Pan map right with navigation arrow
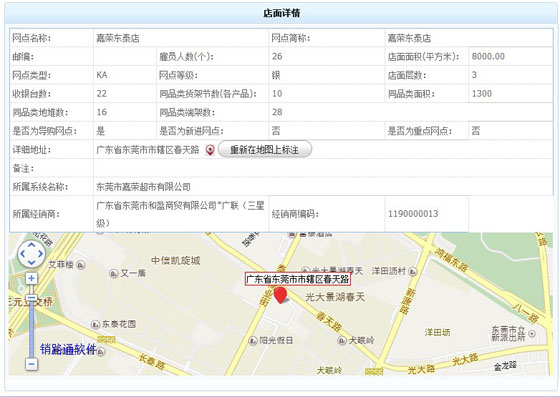The image size is (560, 397). 40,254
